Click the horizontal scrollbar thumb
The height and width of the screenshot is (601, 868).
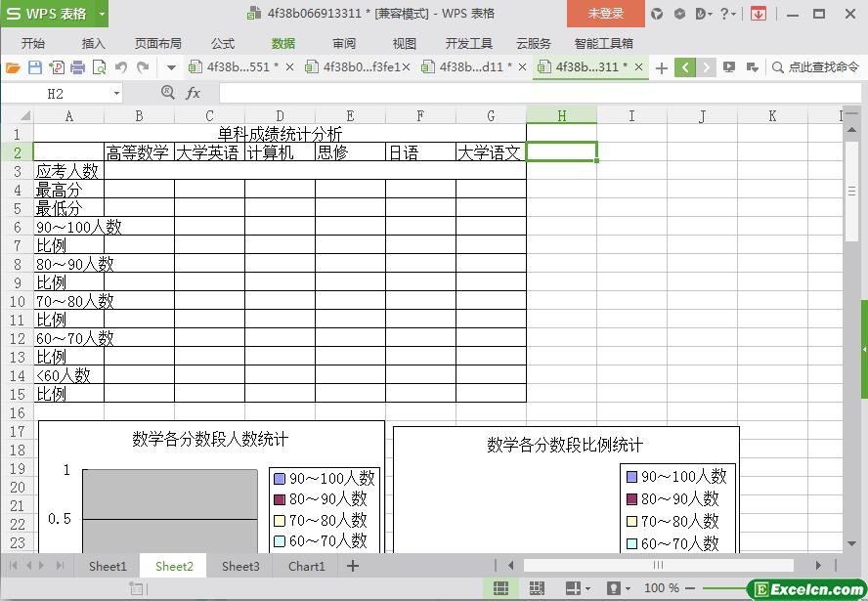658,565
